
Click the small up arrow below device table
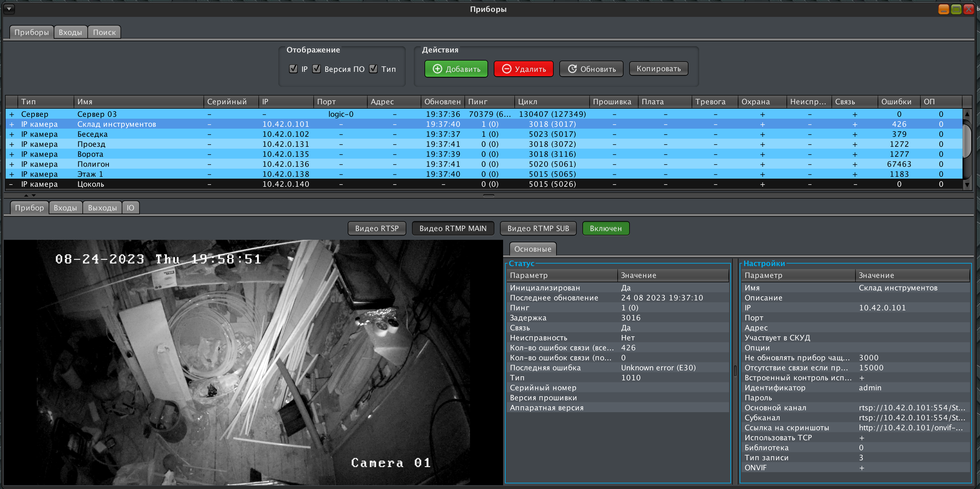[x=26, y=195]
